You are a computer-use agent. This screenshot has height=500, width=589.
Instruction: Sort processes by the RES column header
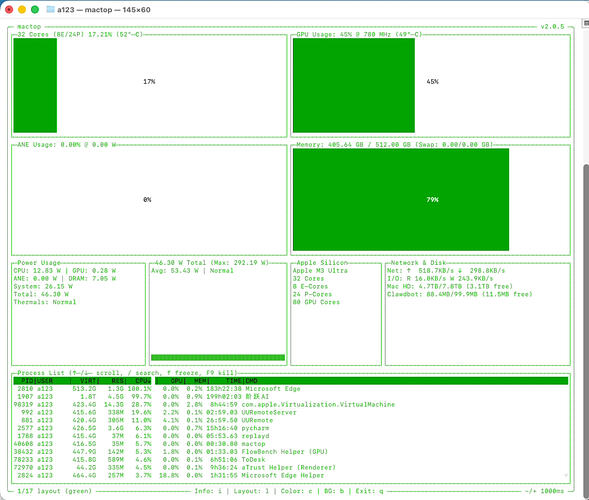118,381
